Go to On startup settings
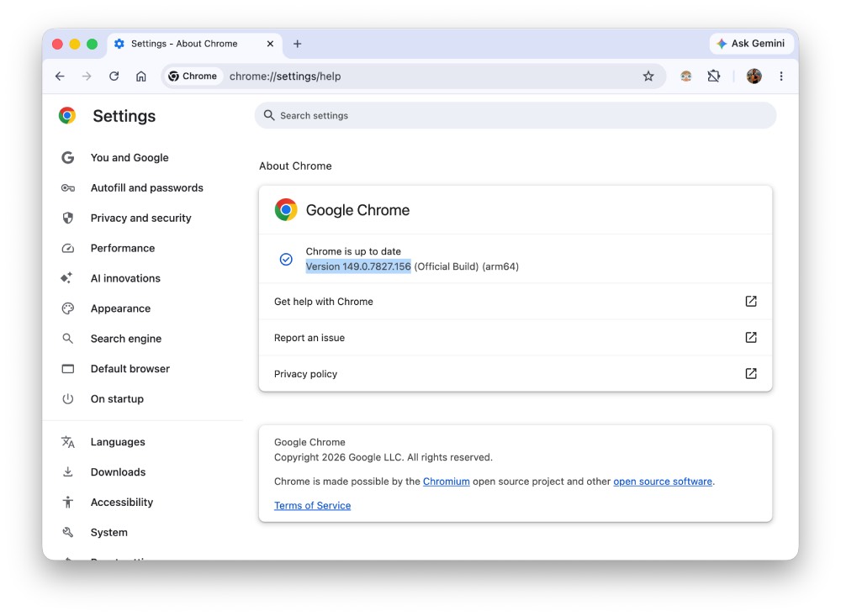The height and width of the screenshot is (616, 841). [x=117, y=399]
